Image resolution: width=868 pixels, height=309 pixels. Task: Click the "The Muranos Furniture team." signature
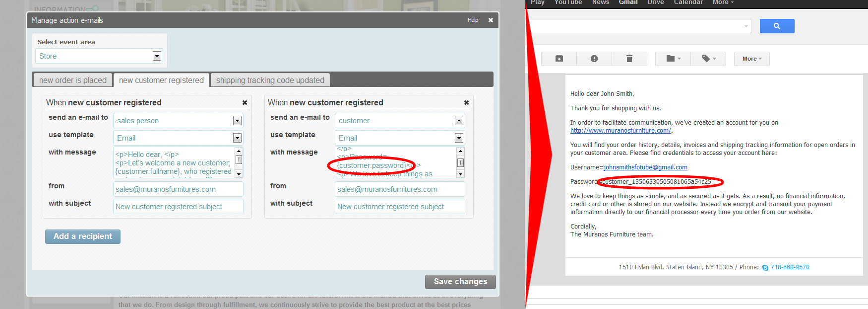click(x=612, y=234)
